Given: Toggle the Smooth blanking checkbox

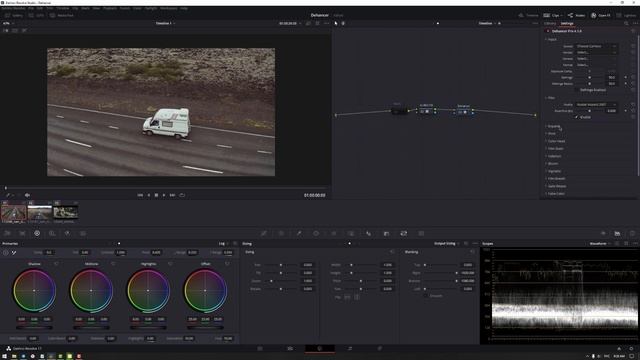Looking at the screenshot, I should [x=426, y=296].
